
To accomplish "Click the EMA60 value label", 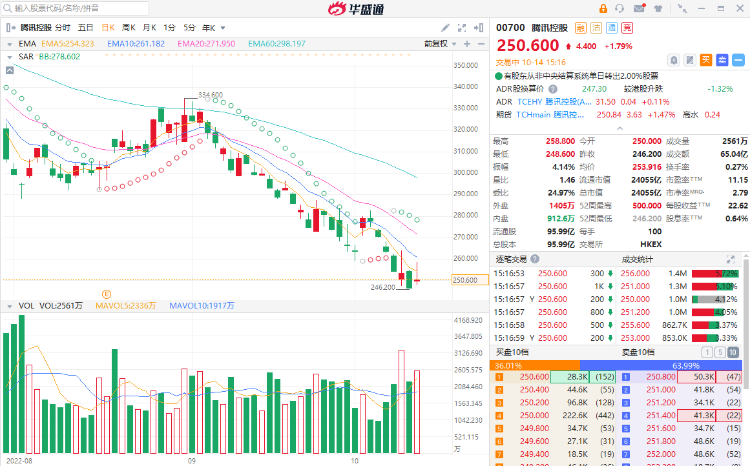I will tap(276, 44).
